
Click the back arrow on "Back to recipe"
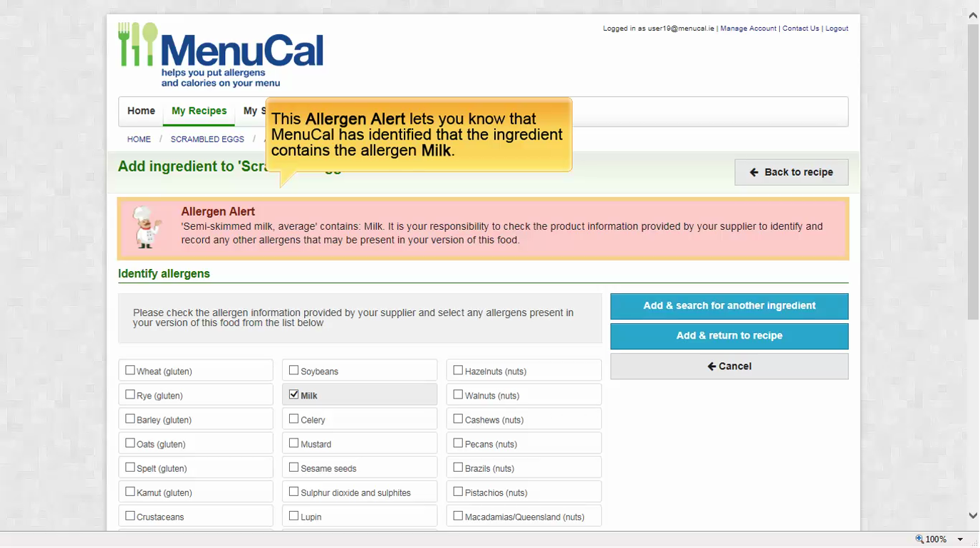pyautogui.click(x=753, y=172)
